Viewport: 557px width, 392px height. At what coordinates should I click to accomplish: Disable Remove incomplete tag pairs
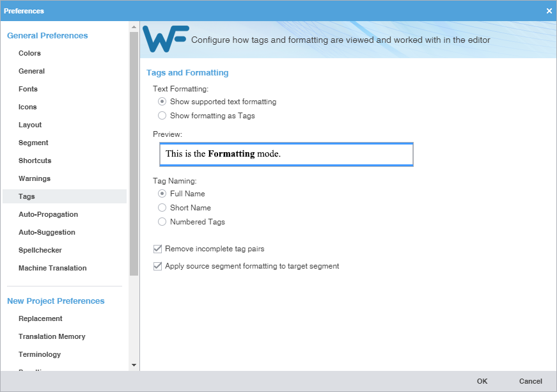[157, 249]
